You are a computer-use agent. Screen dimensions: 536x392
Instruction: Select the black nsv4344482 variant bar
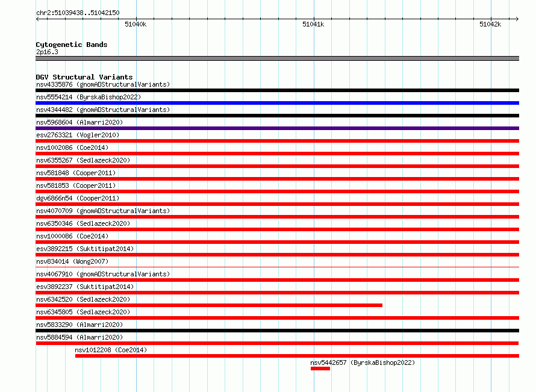click(x=277, y=116)
